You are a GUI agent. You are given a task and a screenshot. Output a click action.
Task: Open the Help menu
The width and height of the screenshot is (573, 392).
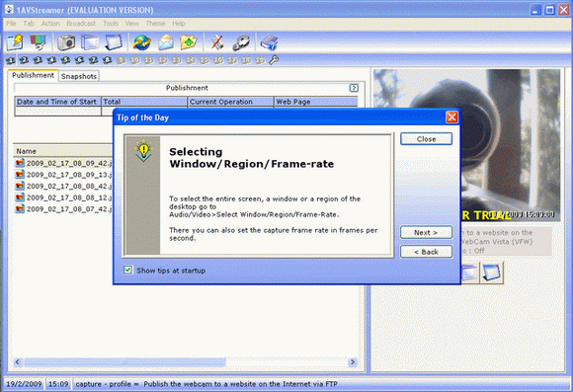point(179,24)
